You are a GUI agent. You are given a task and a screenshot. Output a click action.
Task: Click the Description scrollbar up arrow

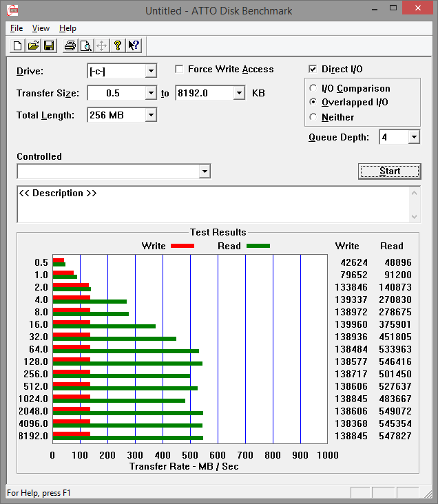[x=414, y=193]
